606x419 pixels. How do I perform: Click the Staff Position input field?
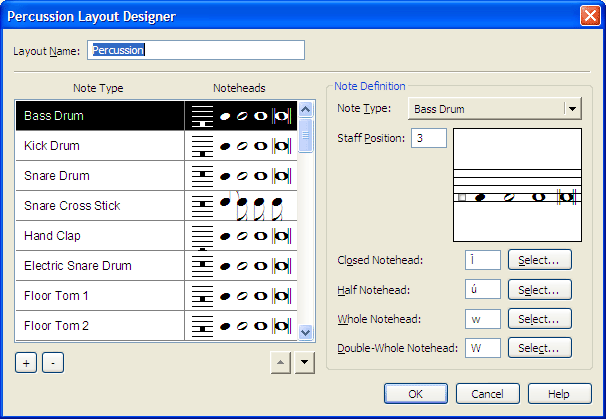pyautogui.click(x=428, y=138)
